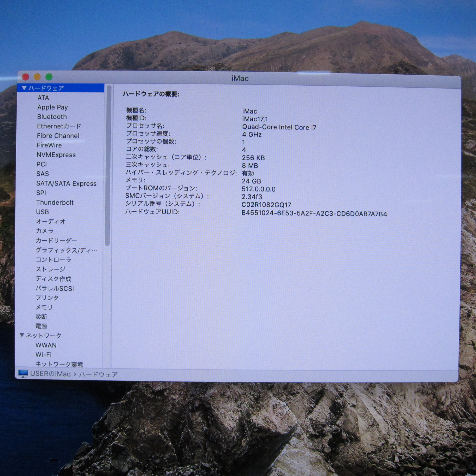Click the 24 GB memory value
The height and width of the screenshot is (476, 476).
pos(251,181)
